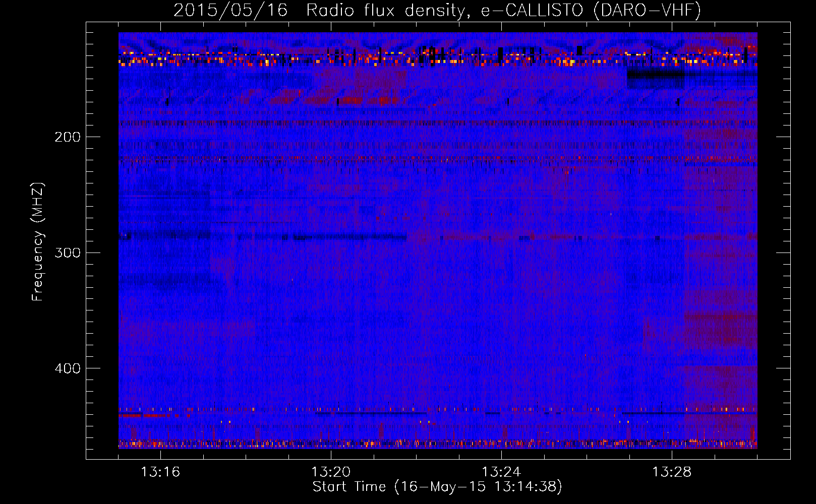Click the '13:24' time tick label
The image size is (816, 504).
(x=501, y=472)
